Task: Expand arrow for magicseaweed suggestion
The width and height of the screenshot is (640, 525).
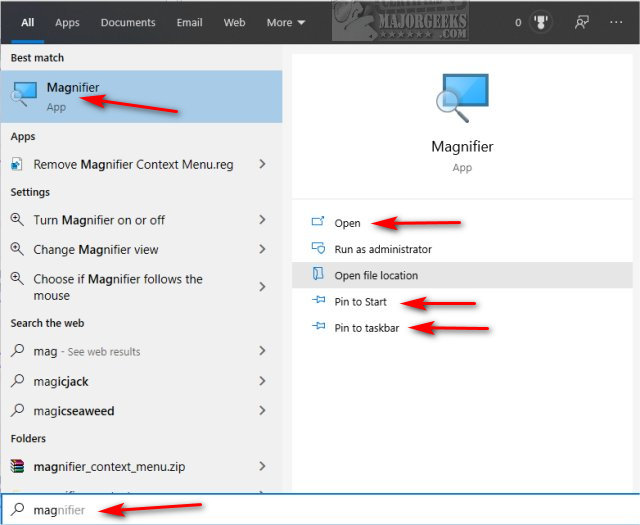Action: [x=262, y=410]
